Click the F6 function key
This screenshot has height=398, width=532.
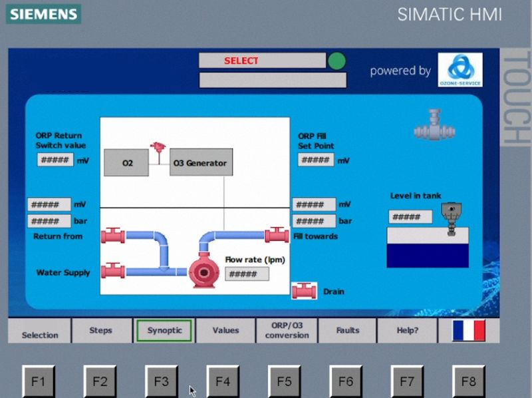point(345,381)
